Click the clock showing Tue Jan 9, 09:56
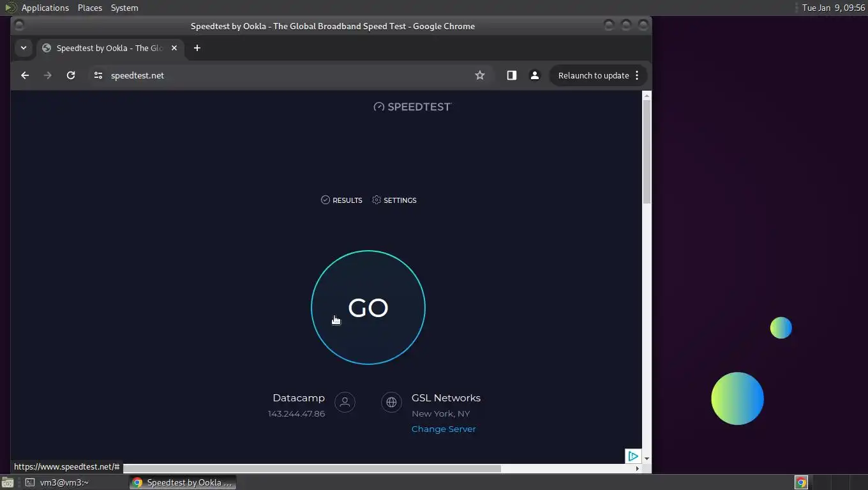This screenshot has height=490, width=868. point(833,8)
